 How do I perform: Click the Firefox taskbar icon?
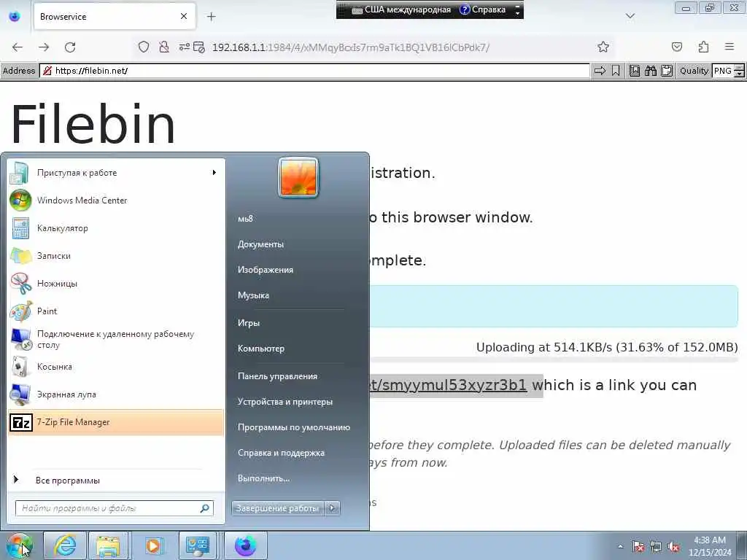coord(245,545)
